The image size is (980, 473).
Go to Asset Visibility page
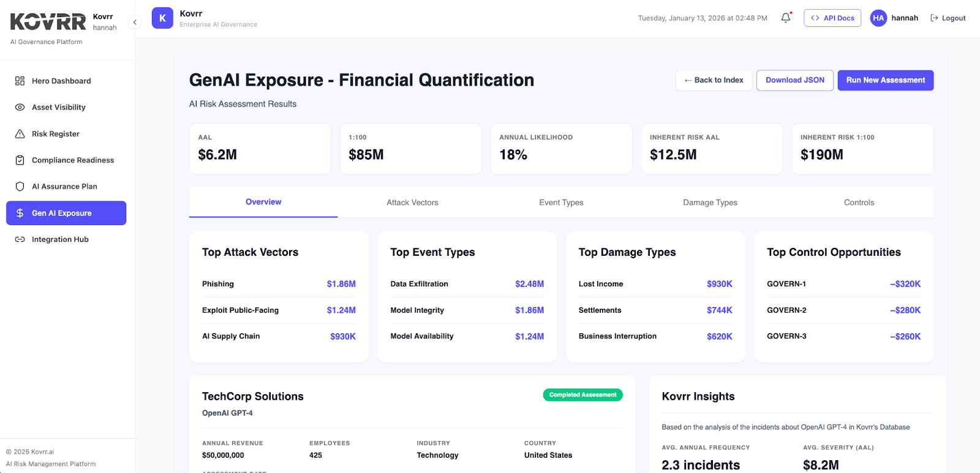tap(66, 107)
